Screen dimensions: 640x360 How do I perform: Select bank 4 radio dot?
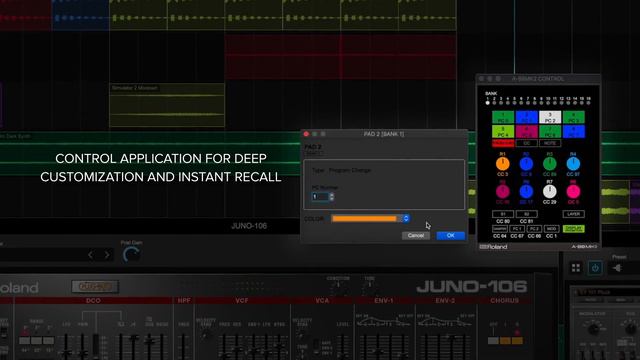click(x=508, y=103)
